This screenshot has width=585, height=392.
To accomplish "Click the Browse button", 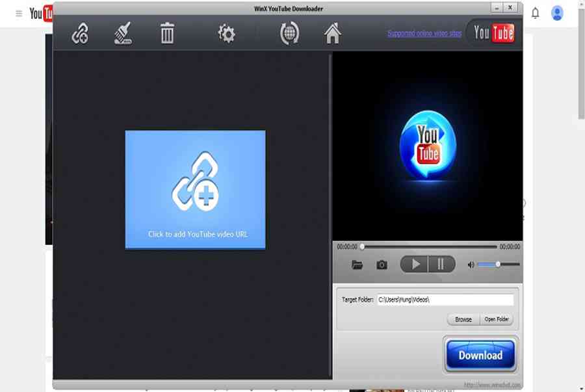I will click(x=463, y=319).
